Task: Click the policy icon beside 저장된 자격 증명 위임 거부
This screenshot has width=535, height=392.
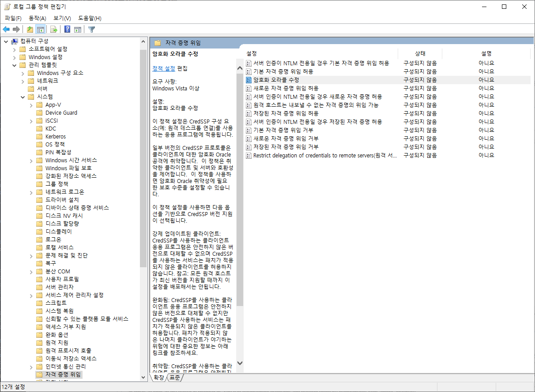Action: 249,147
